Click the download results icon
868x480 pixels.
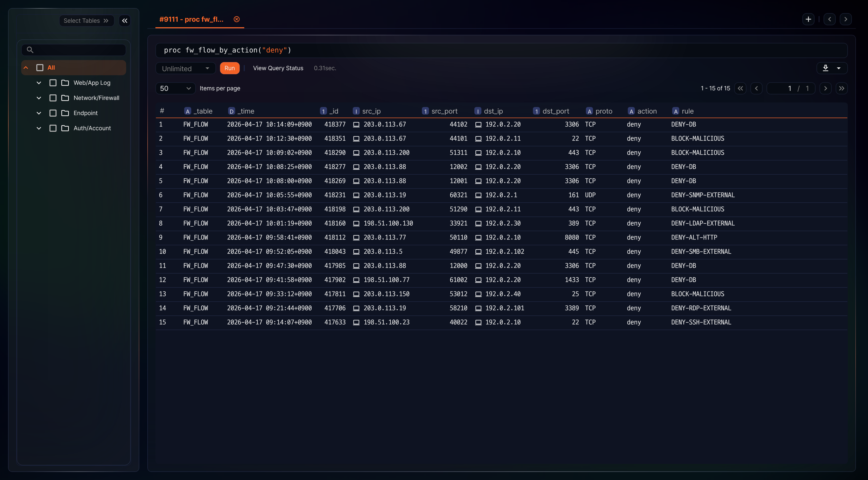click(x=826, y=68)
